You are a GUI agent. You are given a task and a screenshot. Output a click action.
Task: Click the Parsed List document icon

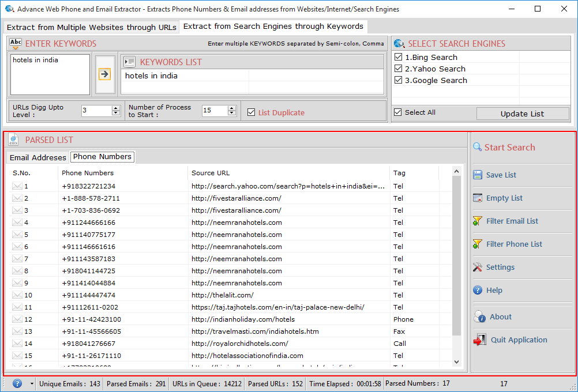click(x=13, y=140)
